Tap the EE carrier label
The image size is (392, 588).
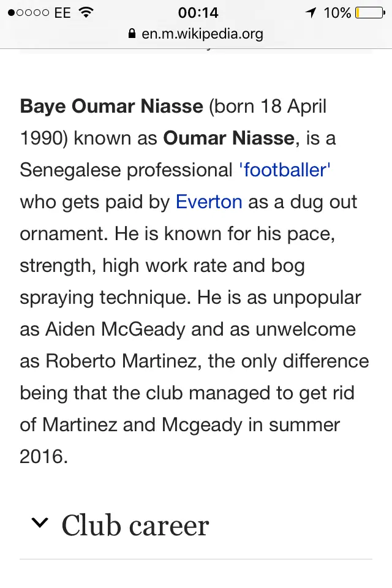(62, 12)
